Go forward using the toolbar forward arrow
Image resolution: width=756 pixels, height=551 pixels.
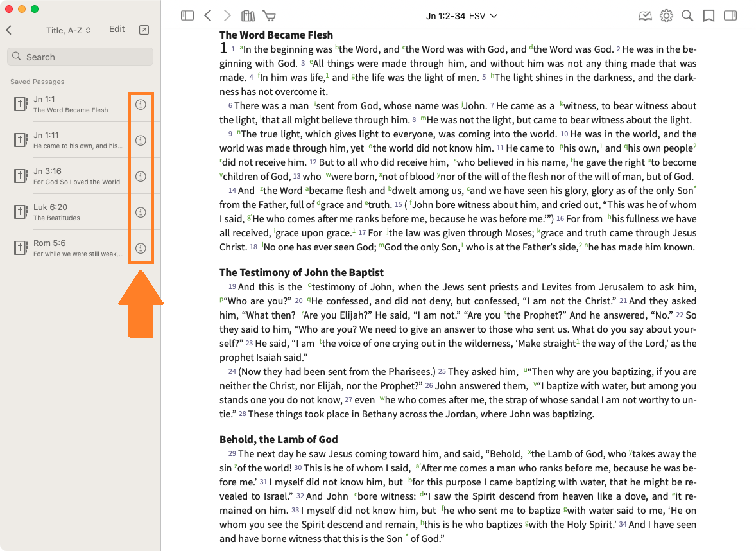227,16
